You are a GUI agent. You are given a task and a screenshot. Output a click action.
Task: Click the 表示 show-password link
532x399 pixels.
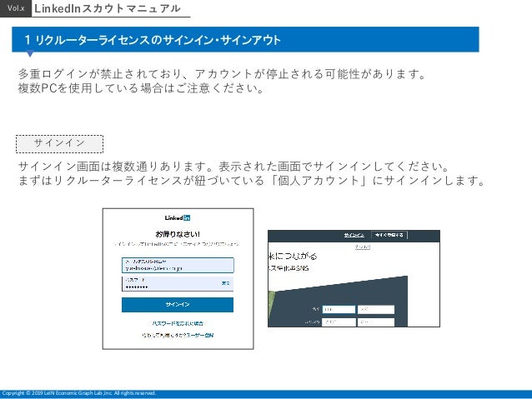click(226, 283)
